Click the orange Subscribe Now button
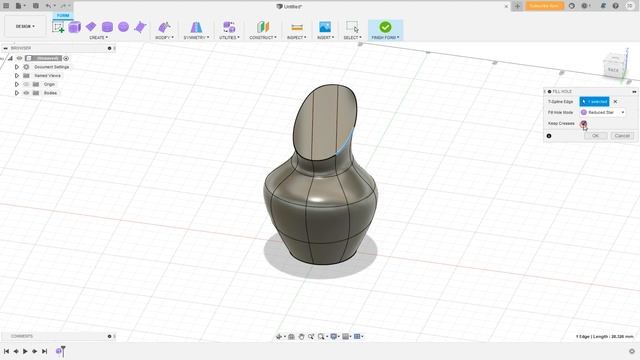The width and height of the screenshot is (640, 360). point(544,6)
